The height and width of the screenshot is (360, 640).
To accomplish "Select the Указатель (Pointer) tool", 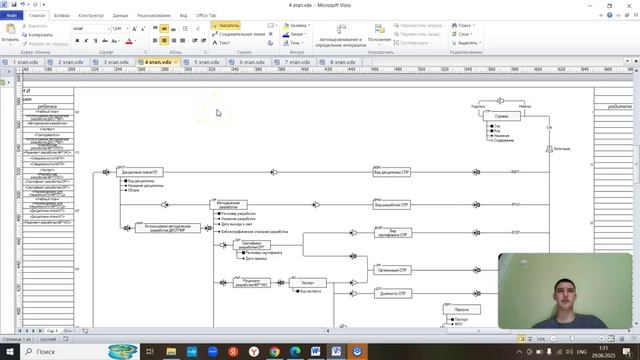I will (226, 25).
